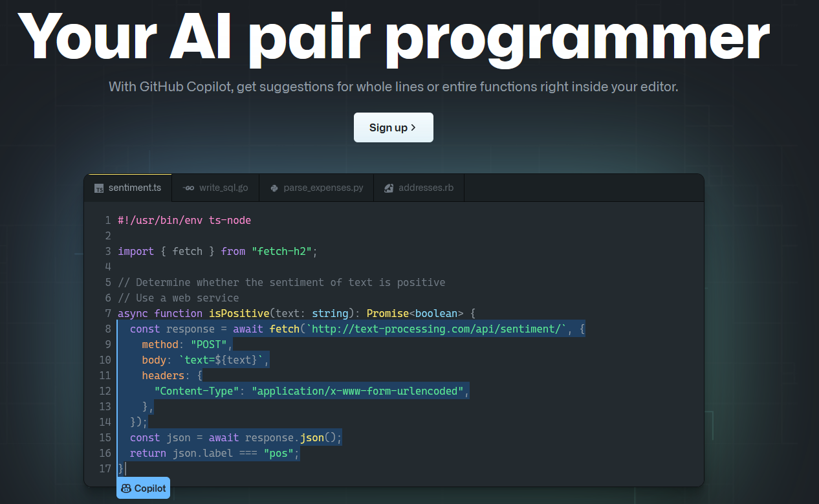Click the body `text=${text}` line

(x=205, y=360)
